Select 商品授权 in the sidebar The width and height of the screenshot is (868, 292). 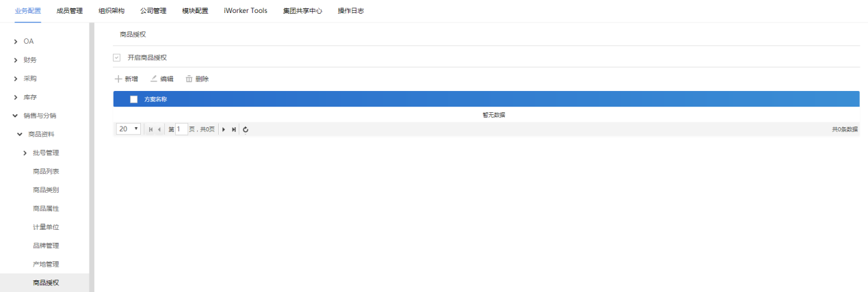click(46, 282)
